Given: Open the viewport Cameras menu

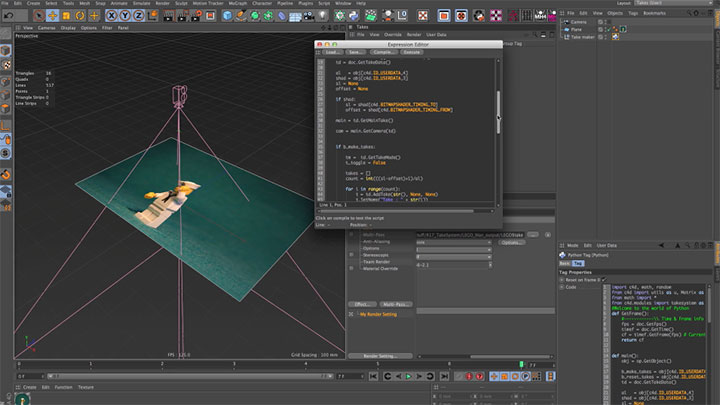Looking at the screenshot, I should [46, 28].
